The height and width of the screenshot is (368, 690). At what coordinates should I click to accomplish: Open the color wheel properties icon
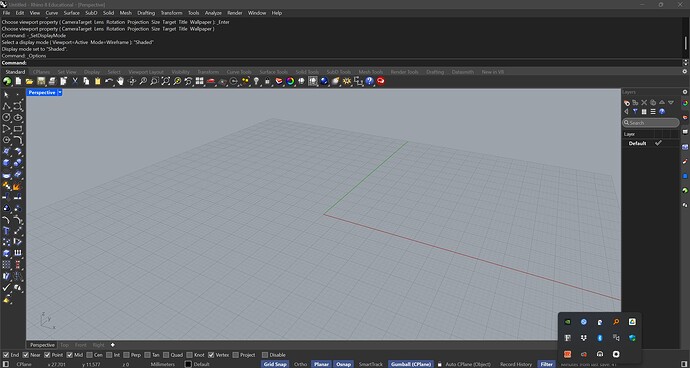(290, 81)
